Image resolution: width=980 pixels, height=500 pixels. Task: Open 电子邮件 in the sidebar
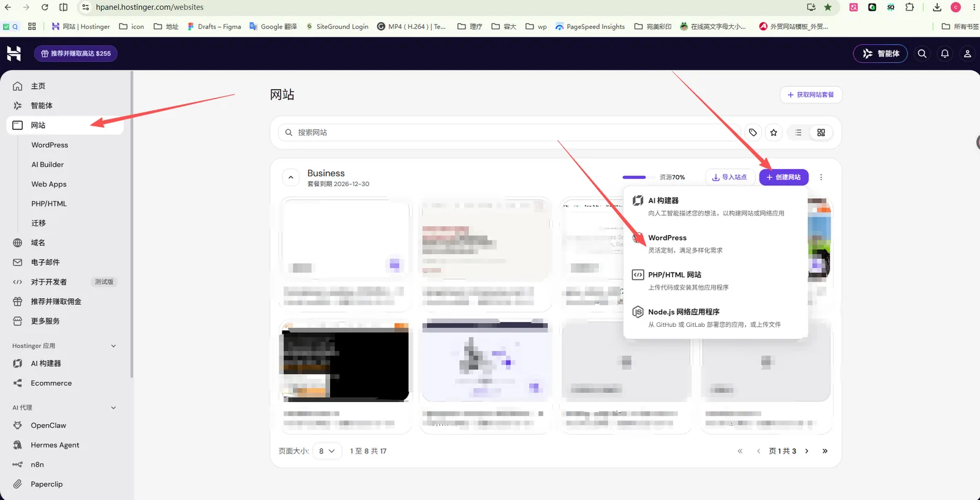65,263
